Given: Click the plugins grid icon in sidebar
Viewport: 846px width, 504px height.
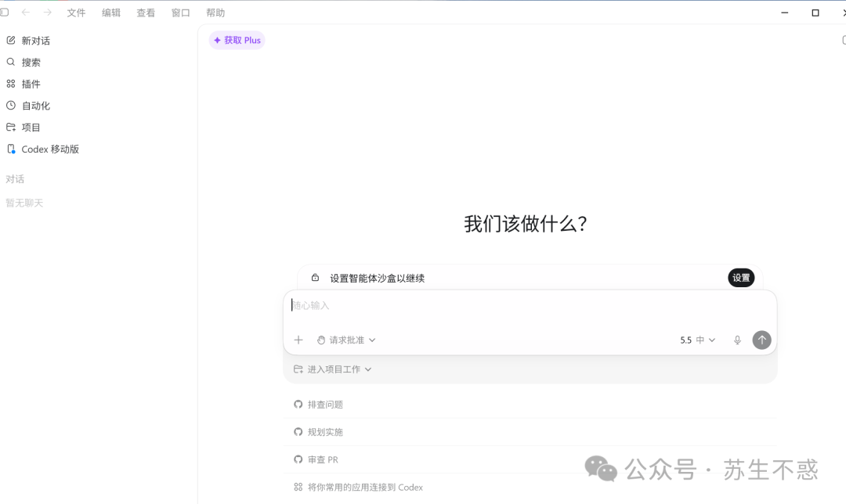Looking at the screenshot, I should pos(11,84).
